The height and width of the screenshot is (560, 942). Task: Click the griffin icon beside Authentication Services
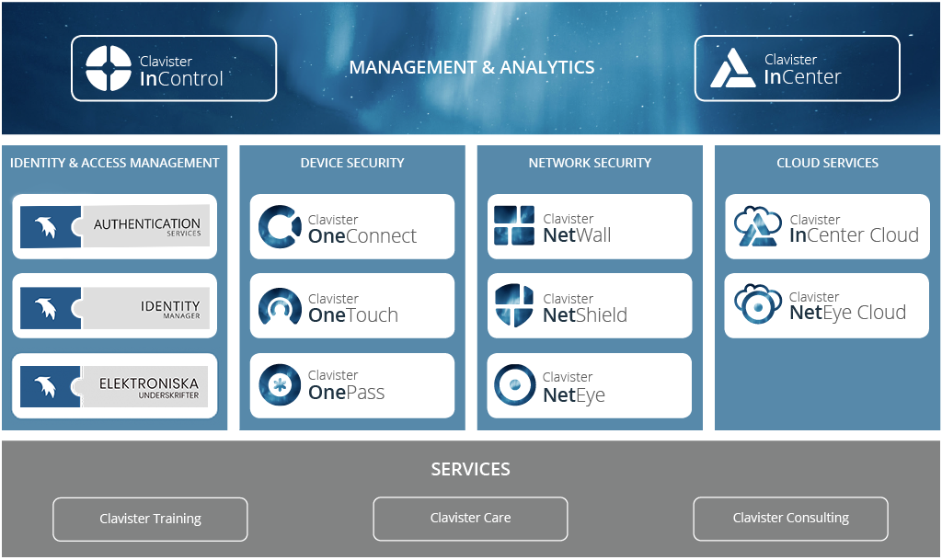coord(46,227)
